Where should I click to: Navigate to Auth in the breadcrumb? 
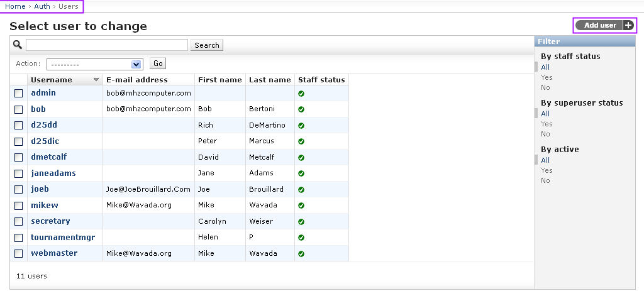(42, 6)
